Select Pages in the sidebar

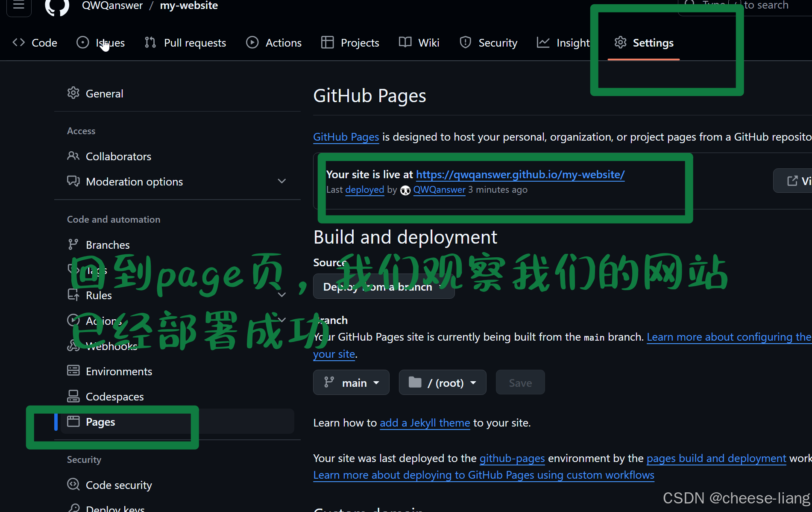point(177,421)
